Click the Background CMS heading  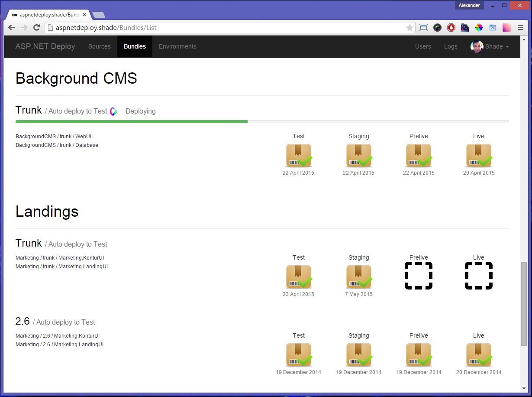(76, 78)
